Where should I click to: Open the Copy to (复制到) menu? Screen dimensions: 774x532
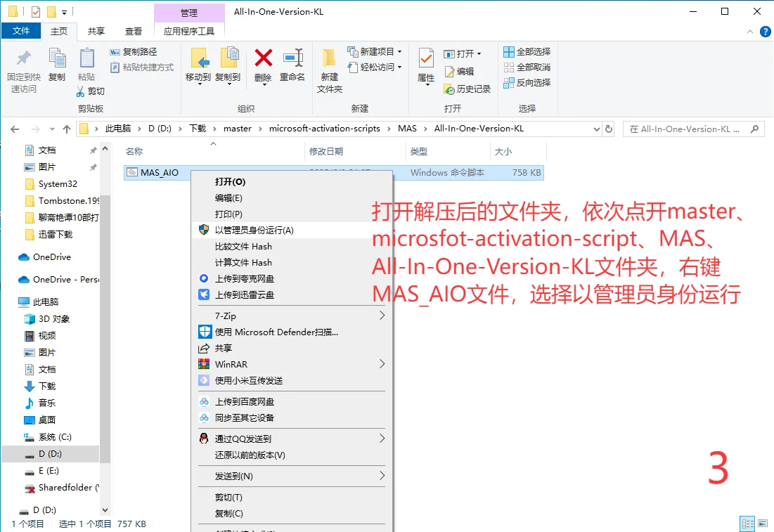[x=228, y=67]
